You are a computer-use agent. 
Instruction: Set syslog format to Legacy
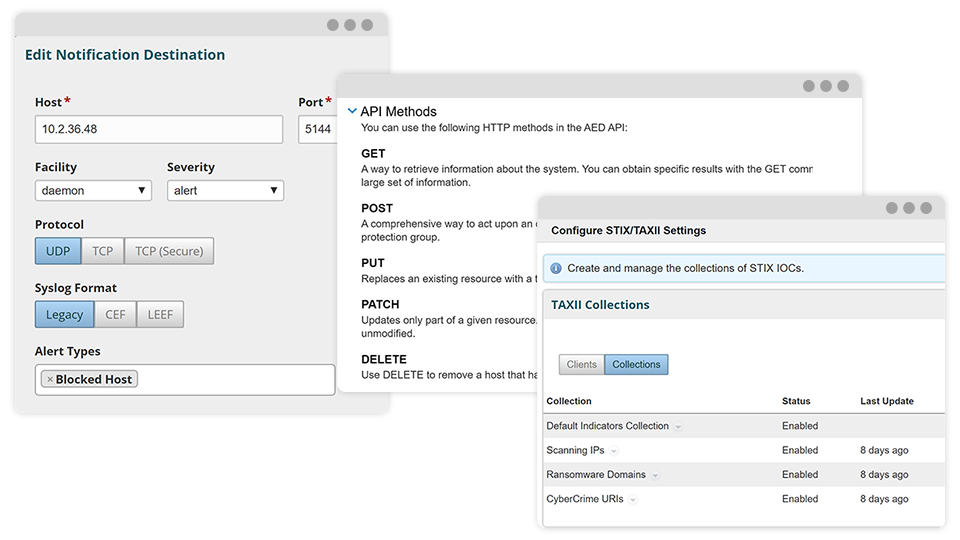pos(65,314)
